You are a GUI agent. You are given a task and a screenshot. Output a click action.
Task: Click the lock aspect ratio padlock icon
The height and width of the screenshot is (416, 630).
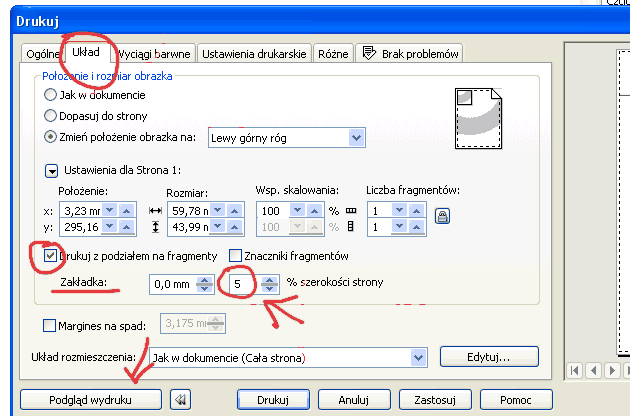point(443,214)
